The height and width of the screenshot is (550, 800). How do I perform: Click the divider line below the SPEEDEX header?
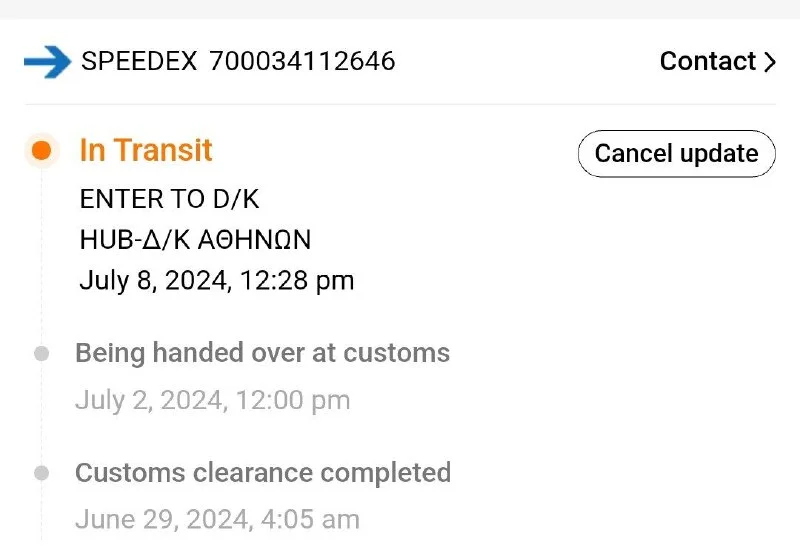[400, 104]
